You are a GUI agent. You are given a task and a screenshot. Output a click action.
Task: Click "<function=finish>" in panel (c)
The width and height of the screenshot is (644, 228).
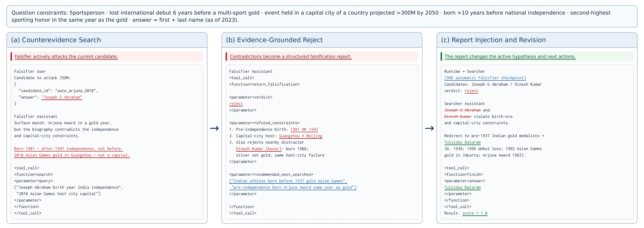click(x=464, y=175)
